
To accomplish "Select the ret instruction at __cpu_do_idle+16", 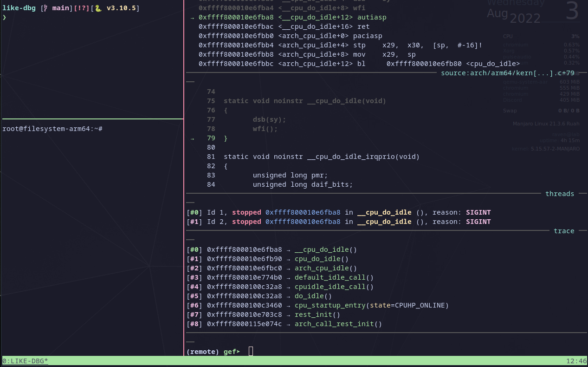I will [x=284, y=26].
